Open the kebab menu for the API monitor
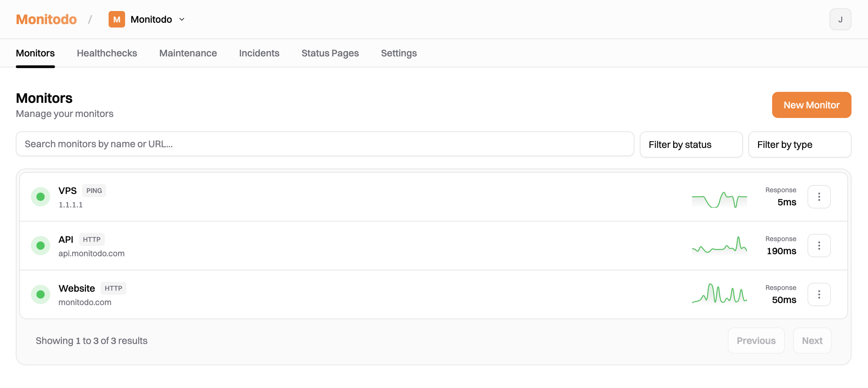Viewport: 868px width, 388px height. [x=819, y=245]
